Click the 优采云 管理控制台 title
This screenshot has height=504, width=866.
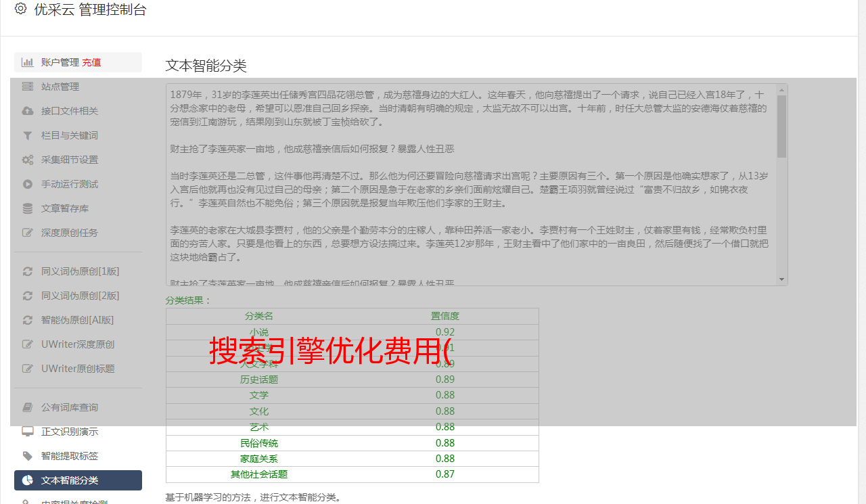point(90,9)
